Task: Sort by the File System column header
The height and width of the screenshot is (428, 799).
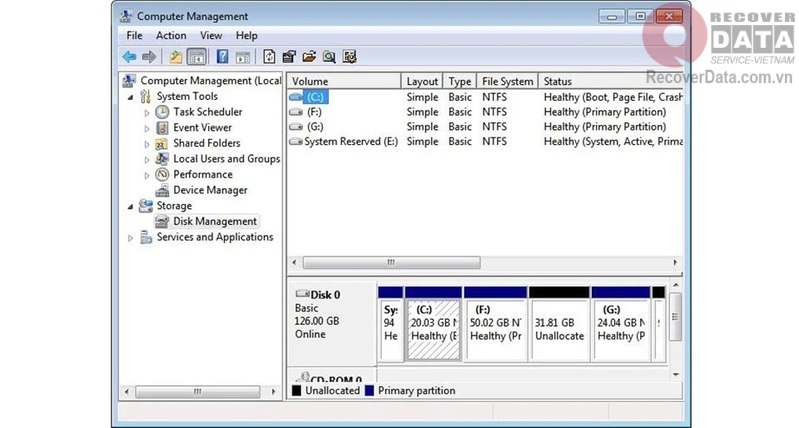Action: coord(507,82)
